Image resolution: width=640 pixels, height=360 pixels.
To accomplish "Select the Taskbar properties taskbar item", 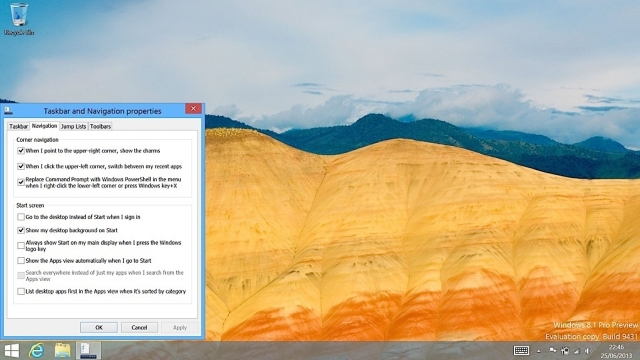I will click(88, 351).
